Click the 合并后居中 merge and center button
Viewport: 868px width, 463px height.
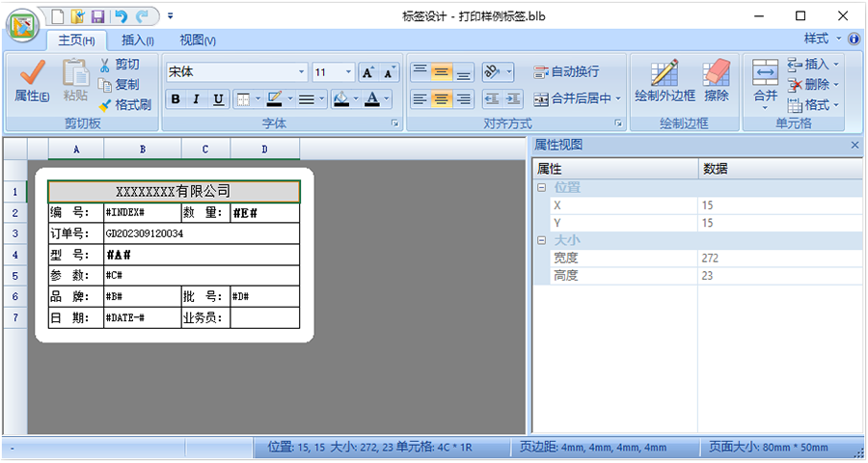coord(578,98)
